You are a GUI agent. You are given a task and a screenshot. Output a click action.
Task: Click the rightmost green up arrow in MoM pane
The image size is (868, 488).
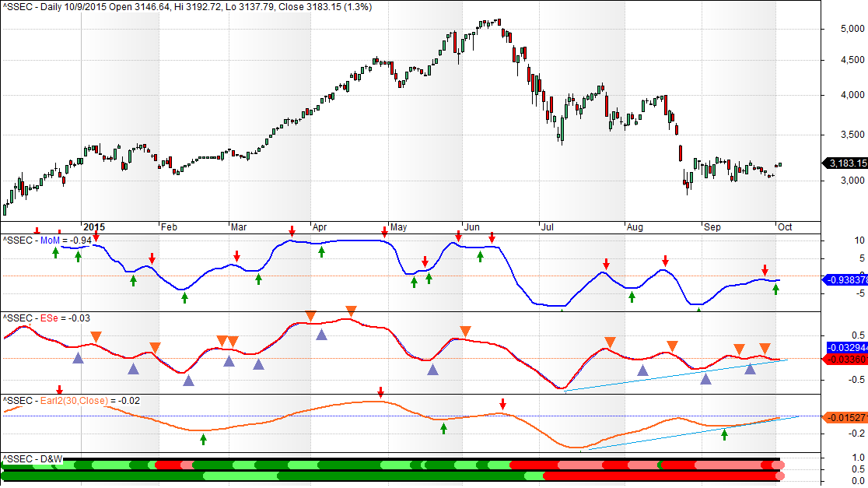tap(775, 290)
